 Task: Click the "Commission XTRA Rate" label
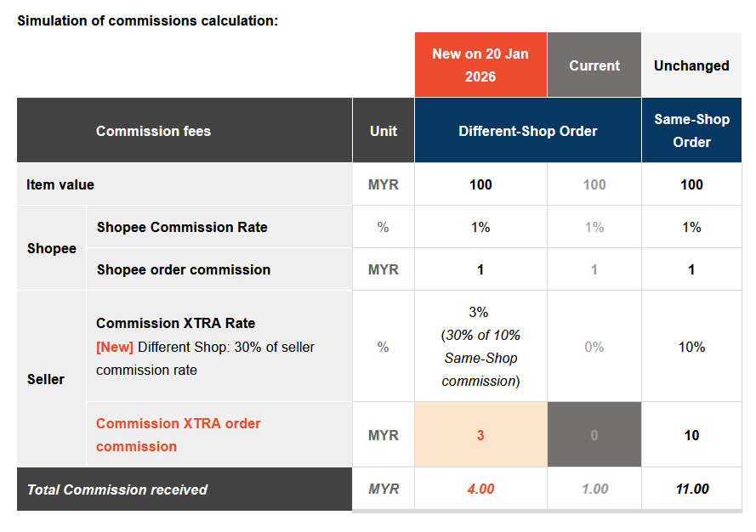tap(175, 323)
